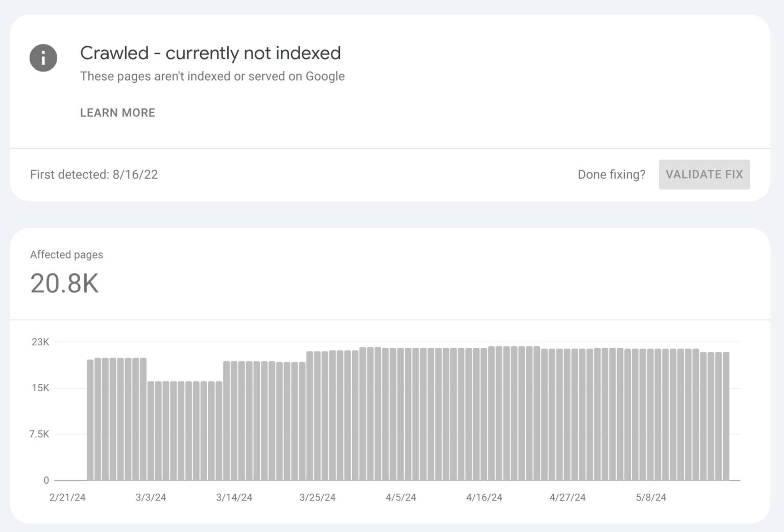Click the LEARN MORE link

(117, 113)
